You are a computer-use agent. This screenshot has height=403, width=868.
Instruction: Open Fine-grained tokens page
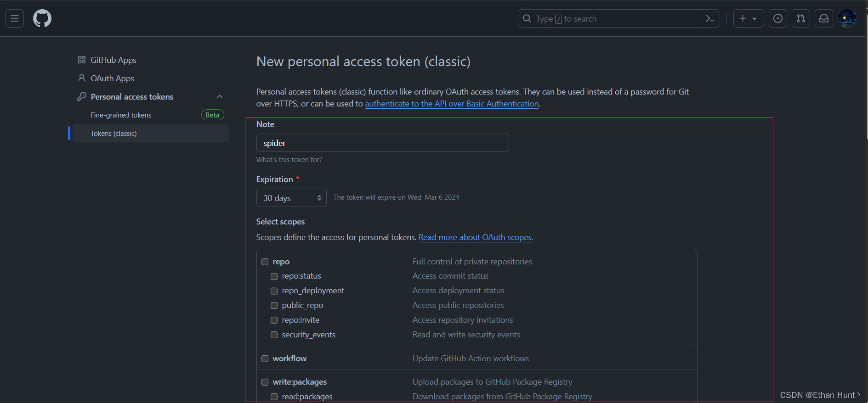(x=121, y=115)
